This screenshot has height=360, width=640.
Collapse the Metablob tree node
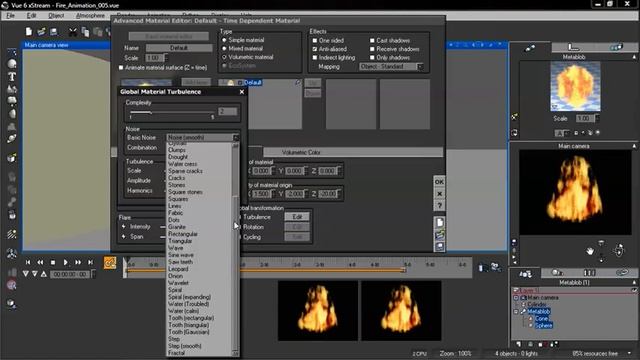pos(516,311)
